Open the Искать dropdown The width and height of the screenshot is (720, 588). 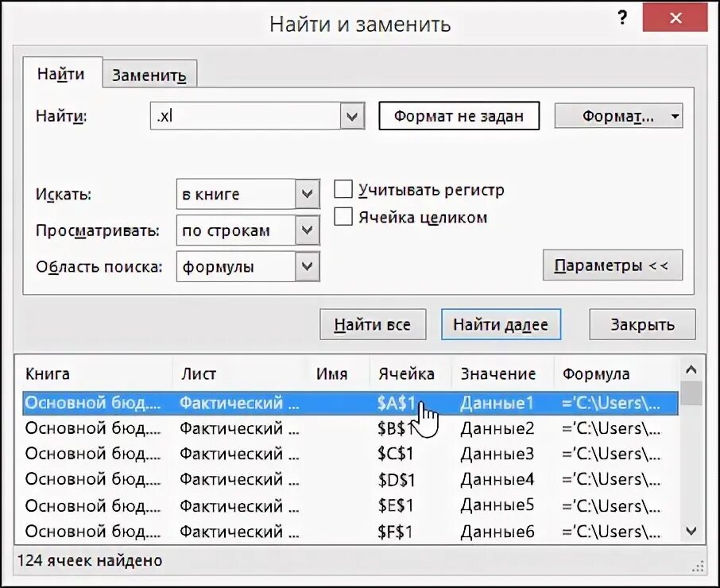308,194
